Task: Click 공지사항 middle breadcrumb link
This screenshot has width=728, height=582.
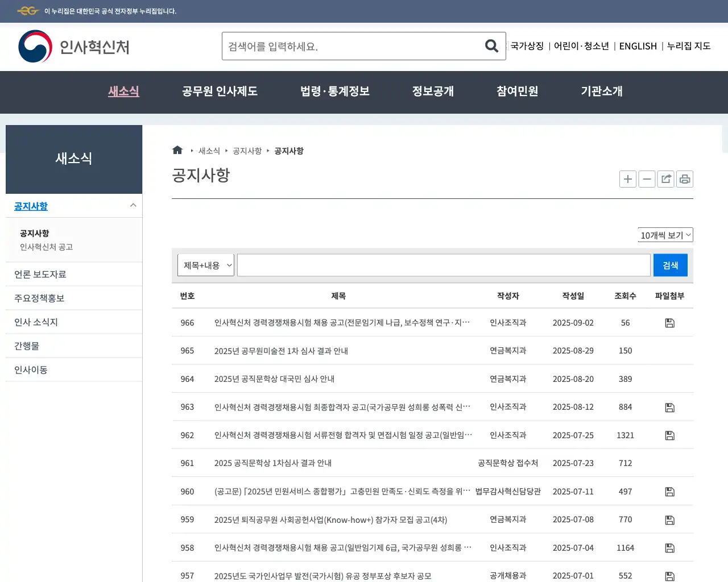Action: click(247, 151)
